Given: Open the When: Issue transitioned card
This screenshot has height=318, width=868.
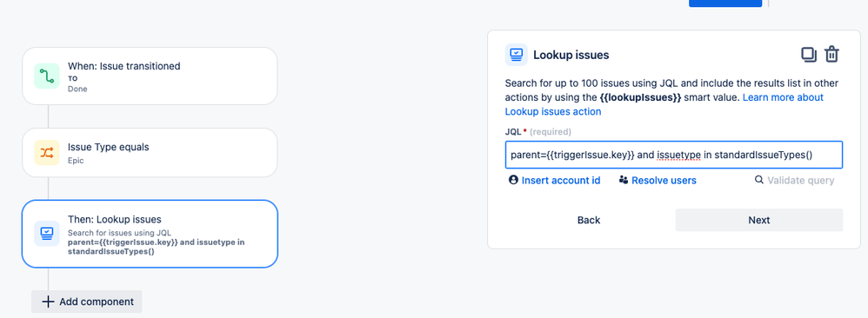Looking at the screenshot, I should (x=150, y=76).
